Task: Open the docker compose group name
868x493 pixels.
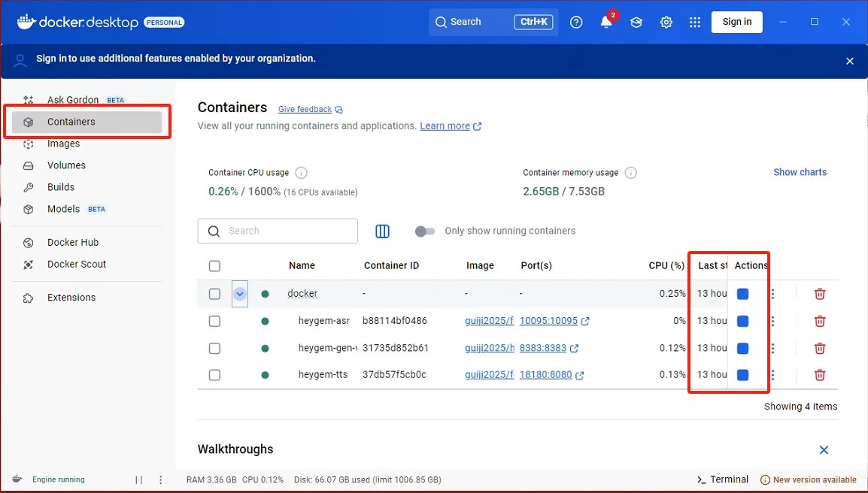Action: point(302,294)
